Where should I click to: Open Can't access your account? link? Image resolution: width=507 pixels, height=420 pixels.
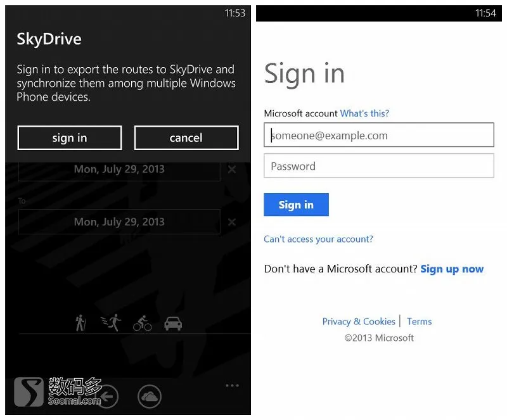318,239
